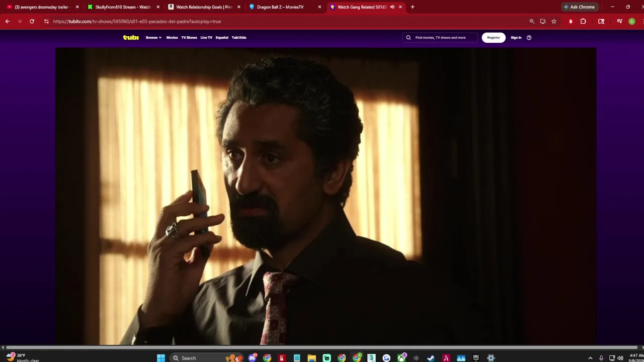Click the Tubi logo

pyautogui.click(x=131, y=37)
